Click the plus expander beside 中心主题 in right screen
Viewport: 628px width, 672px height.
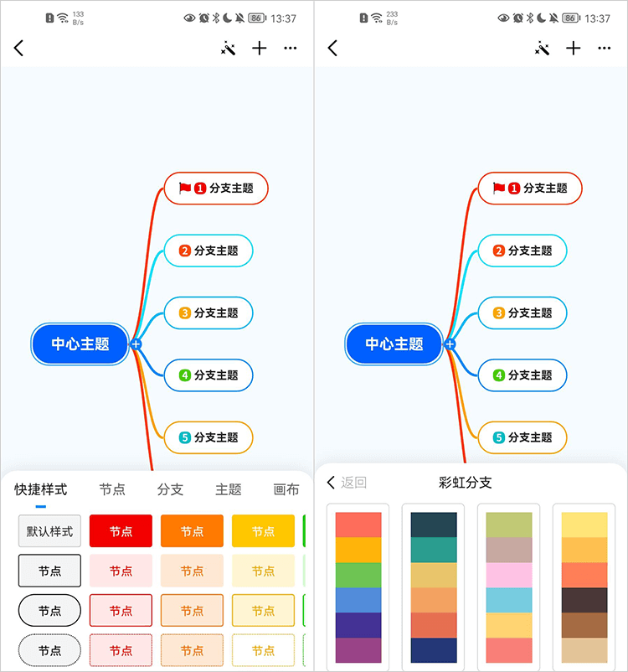(x=450, y=344)
